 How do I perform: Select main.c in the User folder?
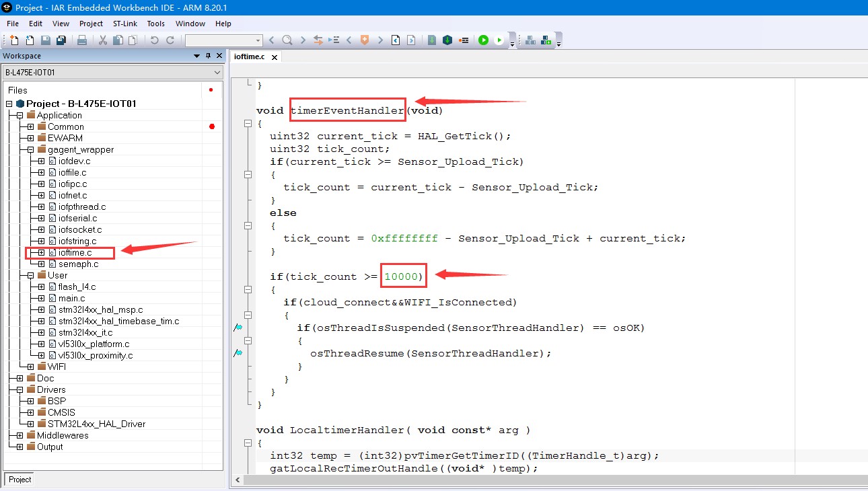71,298
